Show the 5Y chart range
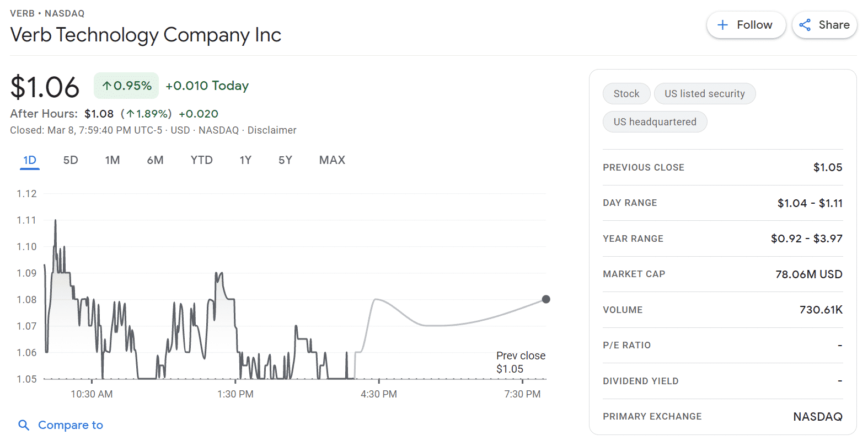Screen dimensions: 868x440 [285, 160]
